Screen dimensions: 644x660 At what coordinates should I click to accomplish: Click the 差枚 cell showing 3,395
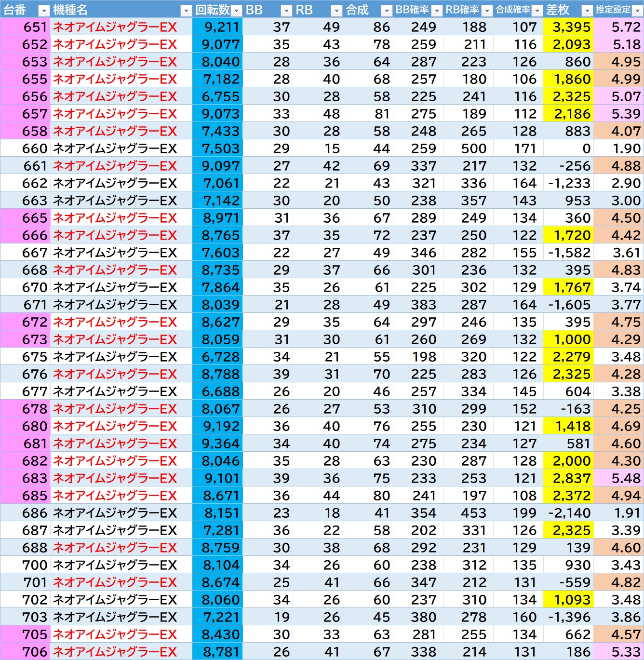[x=568, y=27]
